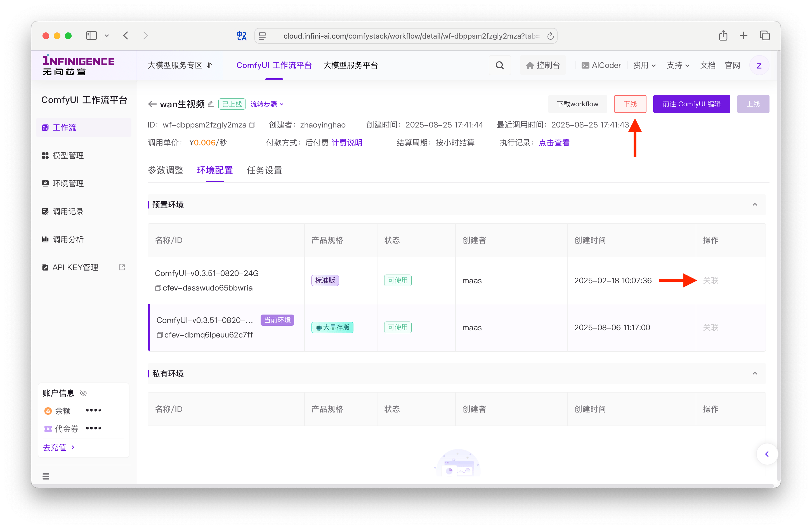Image resolution: width=812 pixels, height=529 pixels.
Task: Expand the 流转步骤 dropdown
Action: click(267, 104)
